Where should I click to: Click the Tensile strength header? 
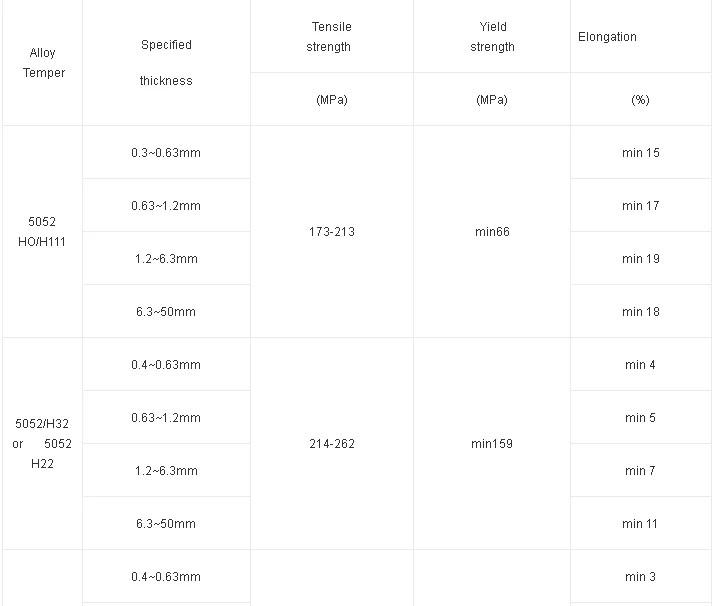pos(330,36)
